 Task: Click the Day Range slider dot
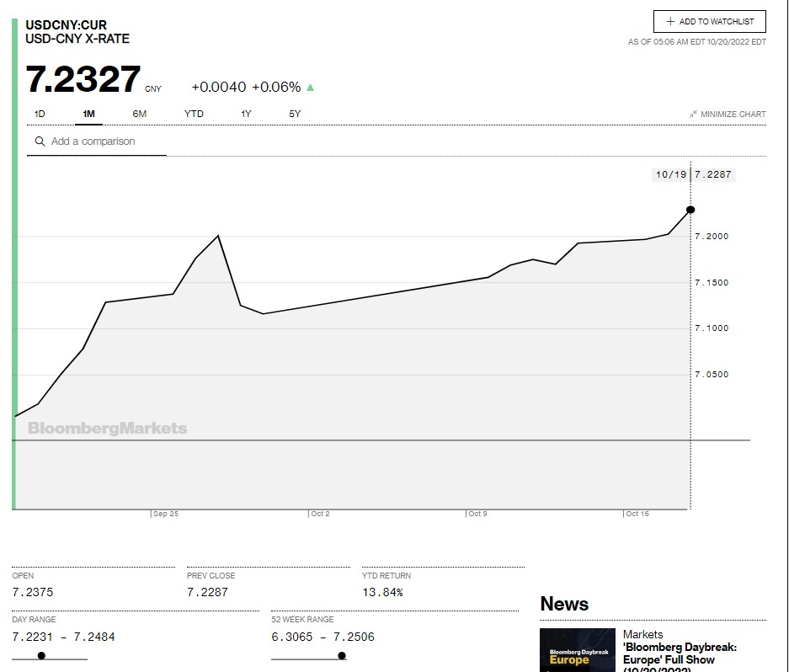tap(41, 655)
